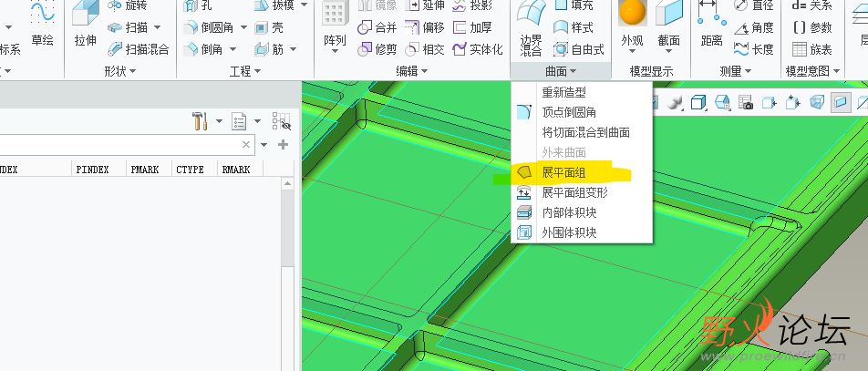Select the 修剪 trim tool

(377, 49)
